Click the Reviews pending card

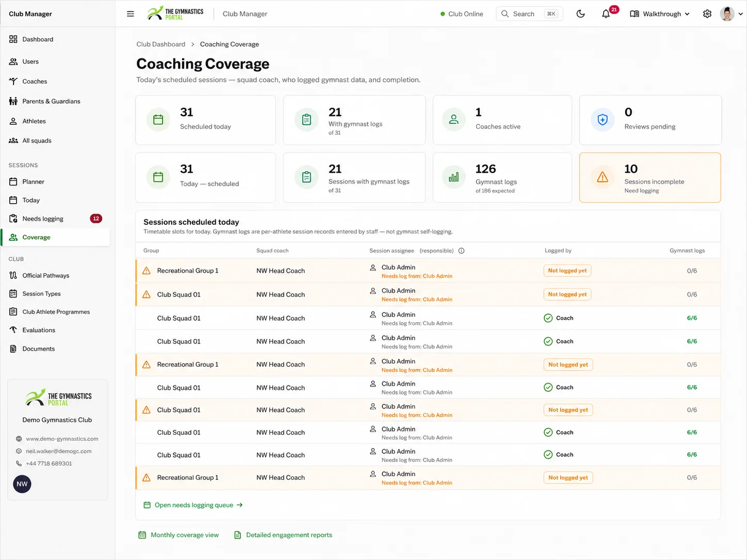(650, 120)
